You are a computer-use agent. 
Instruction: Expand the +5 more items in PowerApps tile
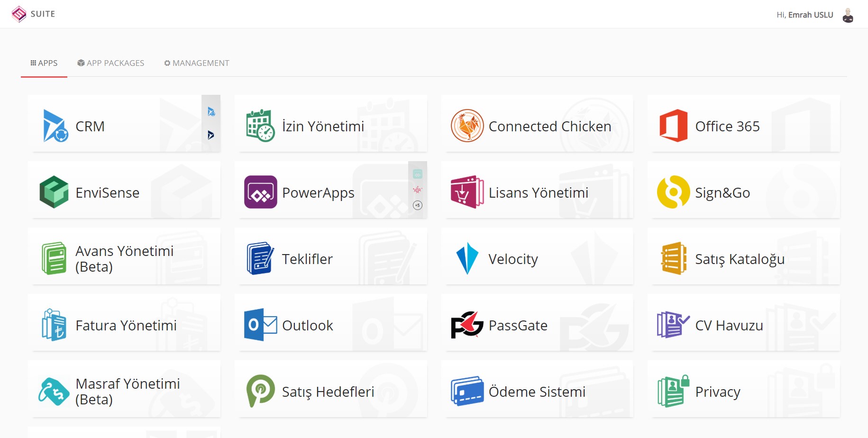(x=418, y=205)
